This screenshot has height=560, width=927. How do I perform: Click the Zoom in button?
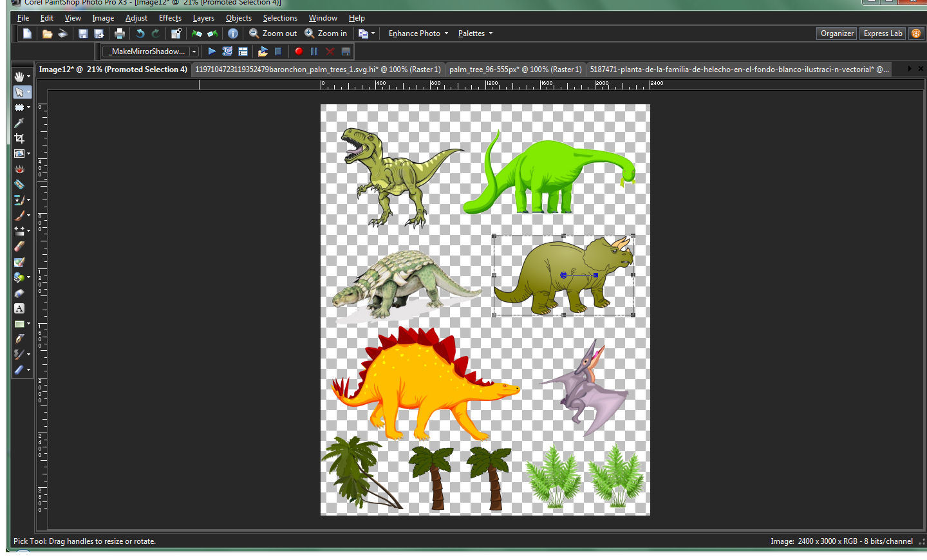point(326,33)
